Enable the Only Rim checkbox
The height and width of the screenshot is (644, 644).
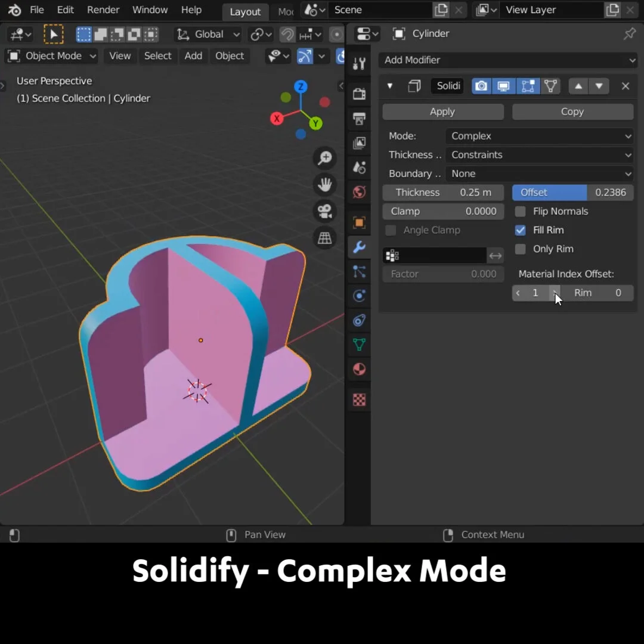[x=520, y=249]
